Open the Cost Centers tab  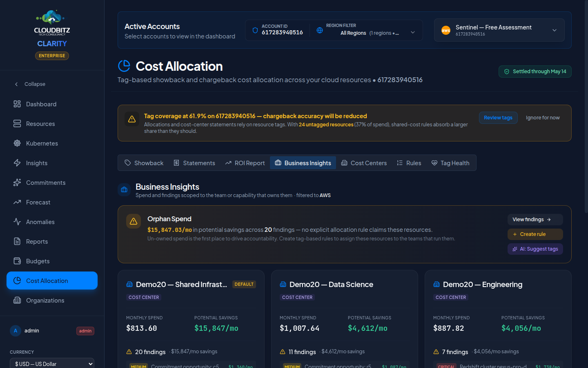click(x=364, y=163)
